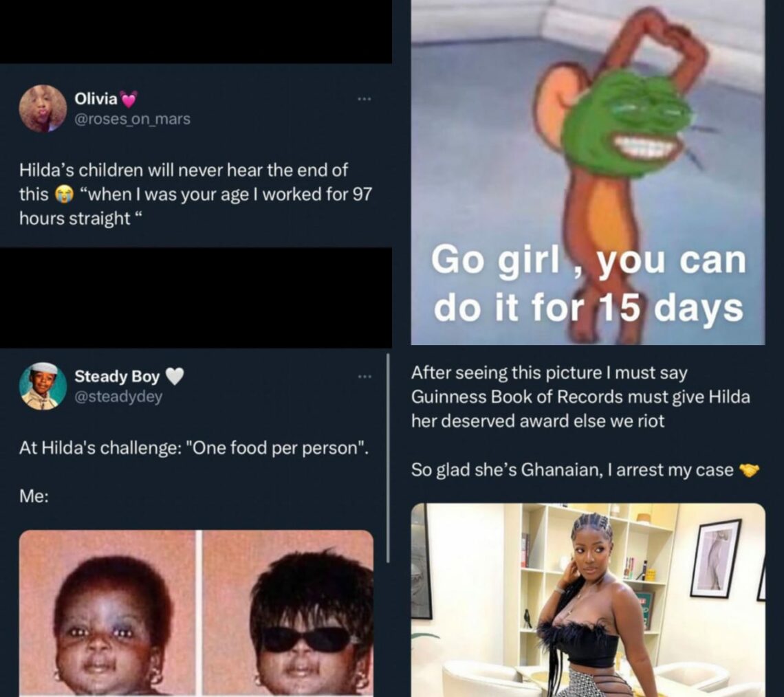
Task: Open the baby photo on the left
Action: pyautogui.click(x=107, y=613)
